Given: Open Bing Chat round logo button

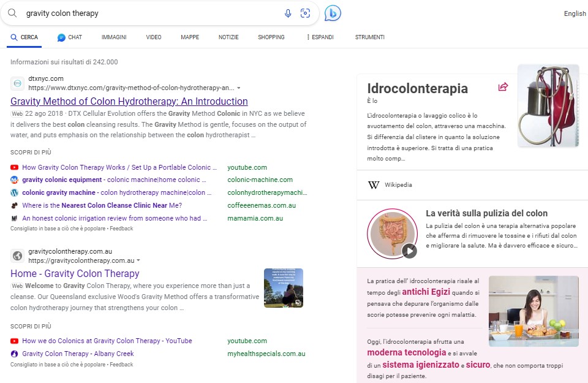Looking at the screenshot, I should (x=333, y=13).
